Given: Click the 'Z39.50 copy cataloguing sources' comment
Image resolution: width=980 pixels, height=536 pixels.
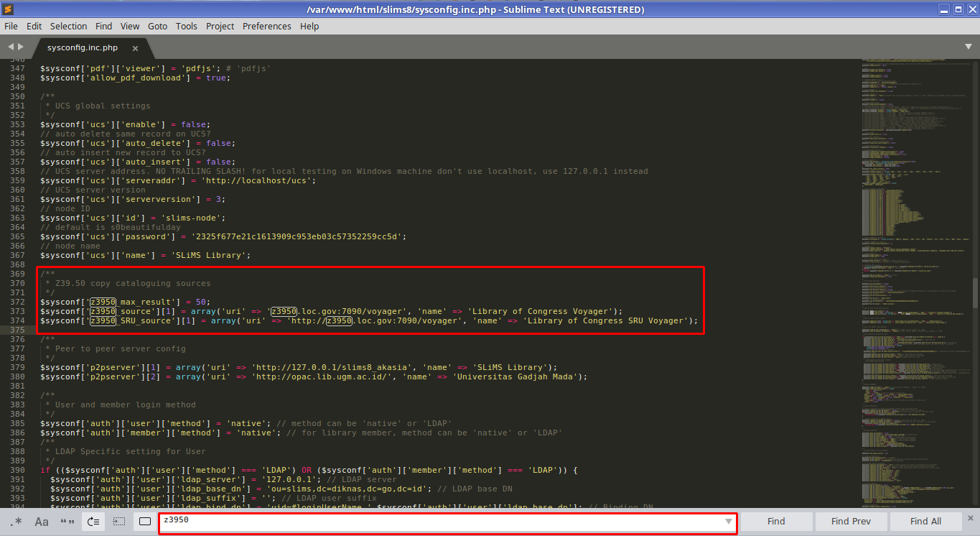Looking at the screenshot, I should (x=133, y=283).
